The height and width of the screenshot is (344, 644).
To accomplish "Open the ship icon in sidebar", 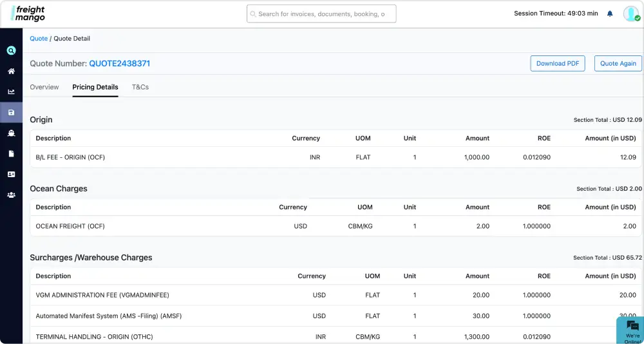I will [x=11, y=133].
